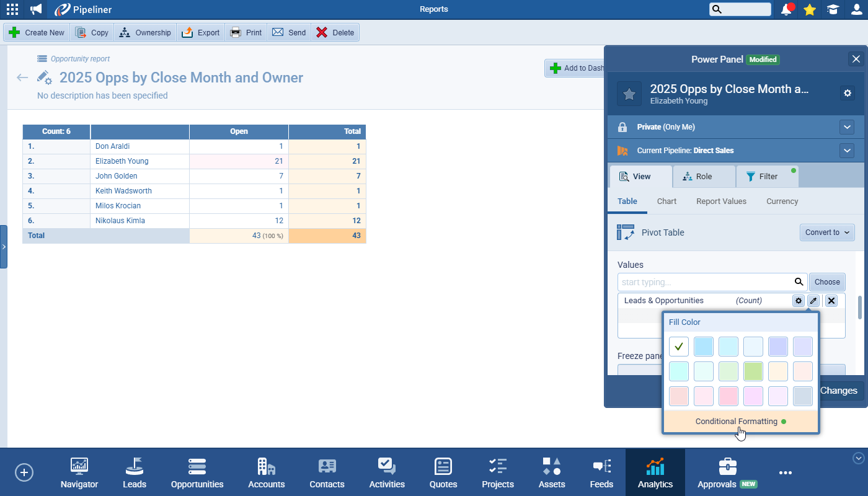The width and height of the screenshot is (868, 496).
Task: Click the Power Panel settings gear
Action: tap(847, 93)
